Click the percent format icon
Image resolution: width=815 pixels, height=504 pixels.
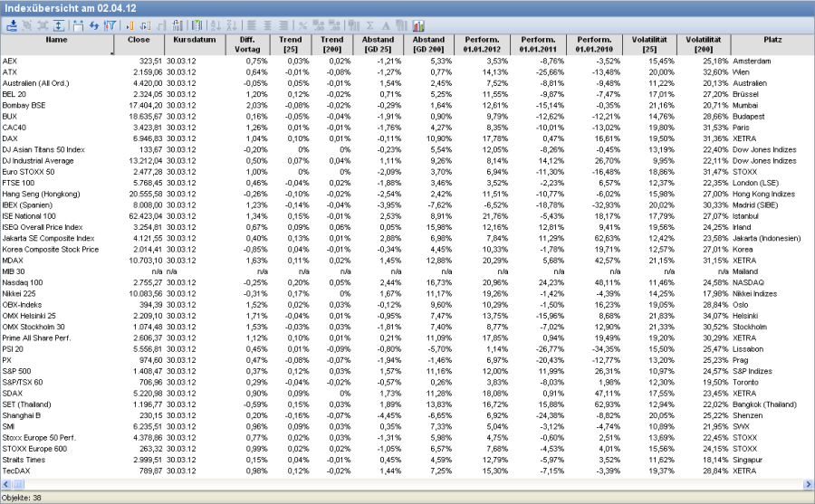coord(302,25)
